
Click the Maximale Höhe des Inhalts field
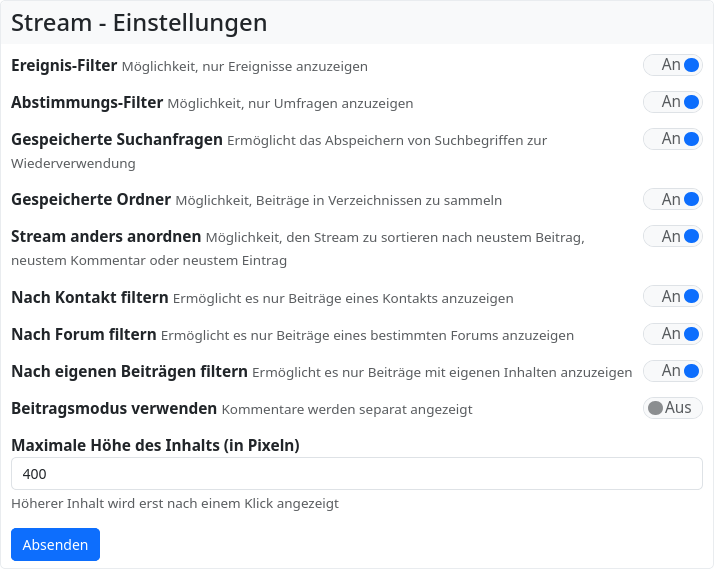click(357, 474)
